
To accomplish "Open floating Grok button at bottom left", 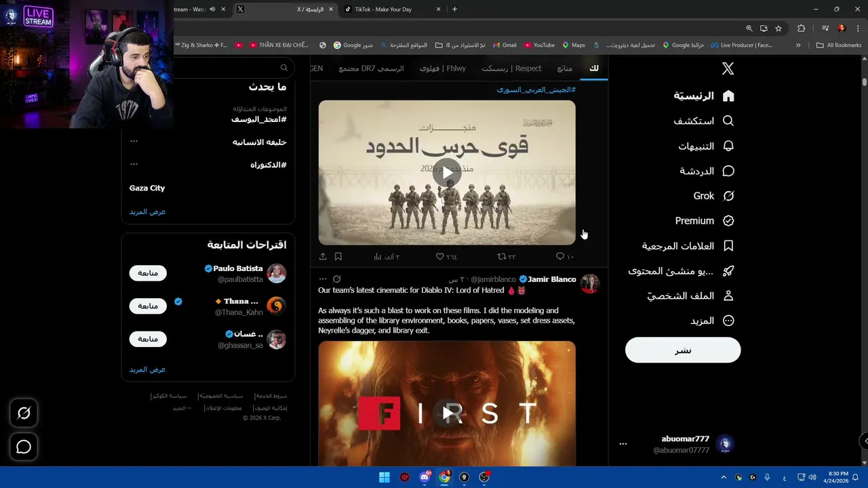I will click(x=24, y=413).
